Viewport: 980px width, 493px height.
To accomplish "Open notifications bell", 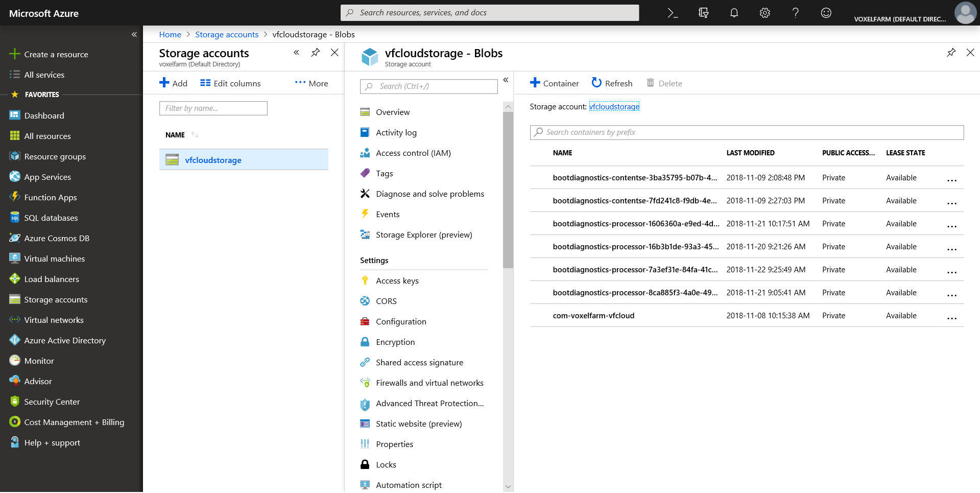I will pyautogui.click(x=734, y=13).
